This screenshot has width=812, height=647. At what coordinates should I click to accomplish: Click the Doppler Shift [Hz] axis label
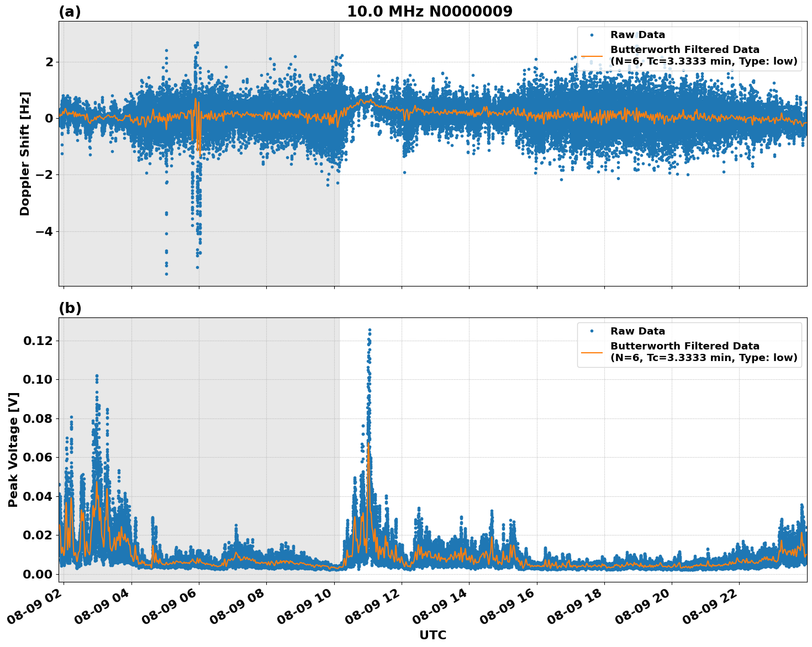pos(24,150)
